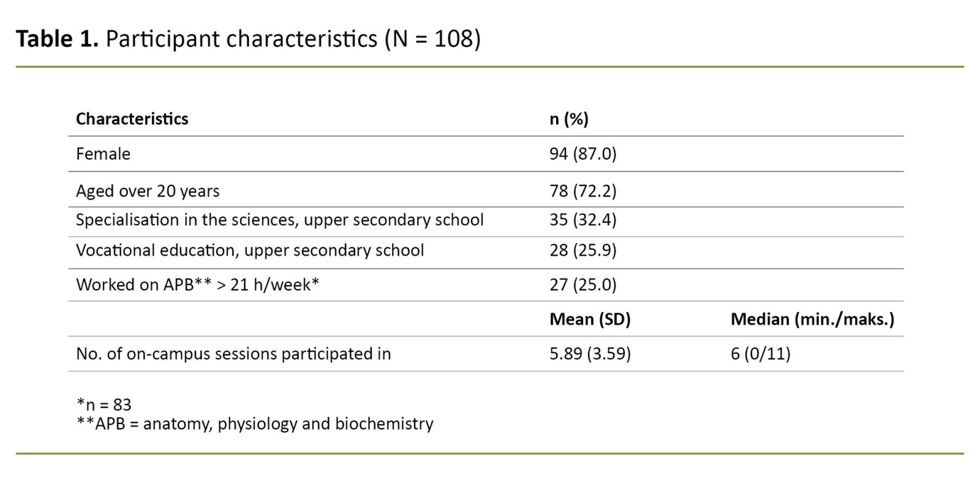Click the value 28 (25.9)

[x=582, y=250]
